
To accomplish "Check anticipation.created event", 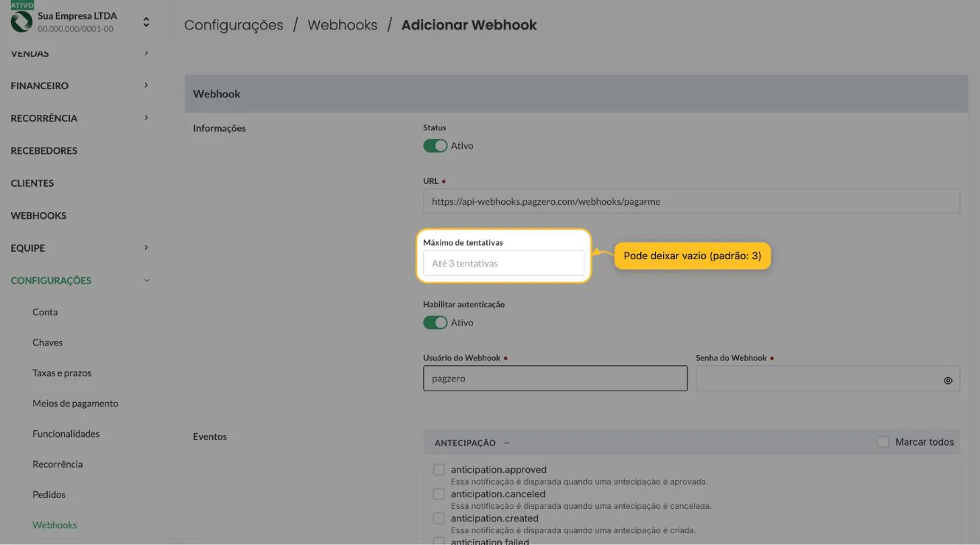I will [x=439, y=518].
